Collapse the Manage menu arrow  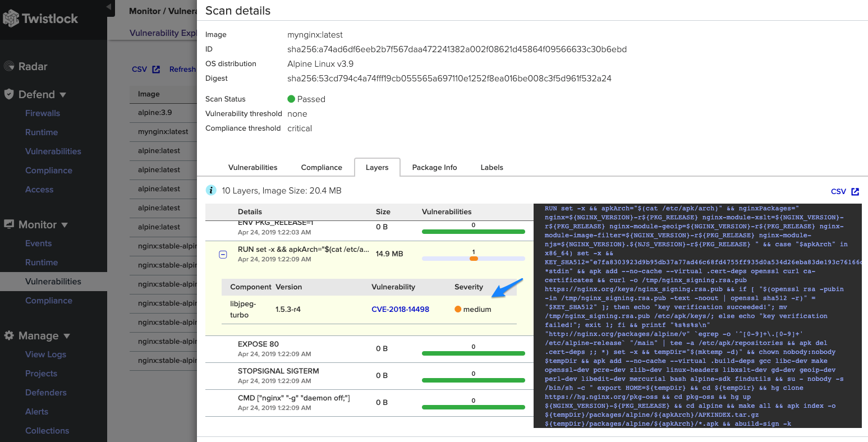[x=67, y=336]
